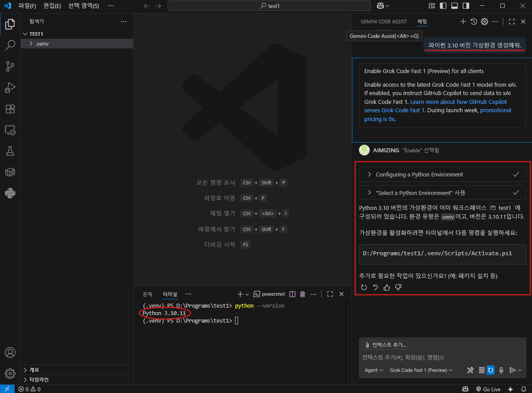Toggle panel visibility layout button

[x=455, y=6]
